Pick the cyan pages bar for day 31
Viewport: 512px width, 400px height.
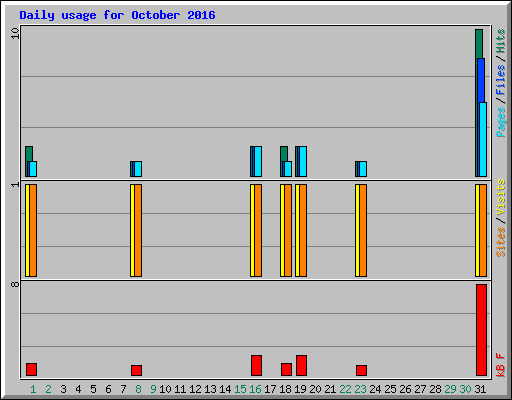click(x=483, y=139)
